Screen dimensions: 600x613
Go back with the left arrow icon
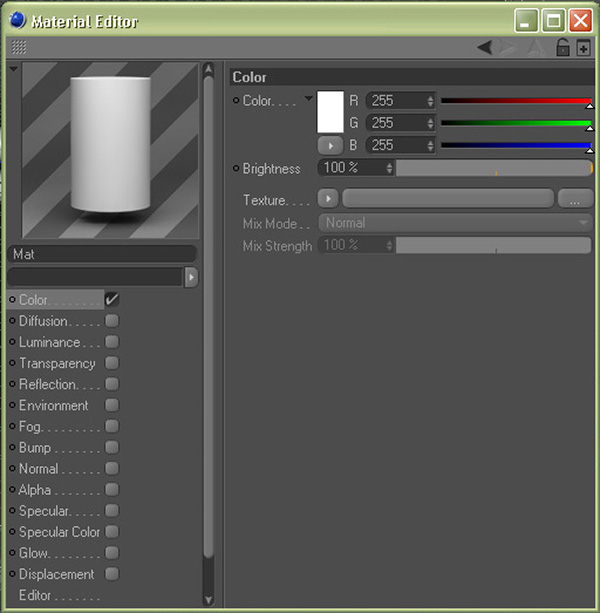click(x=485, y=48)
